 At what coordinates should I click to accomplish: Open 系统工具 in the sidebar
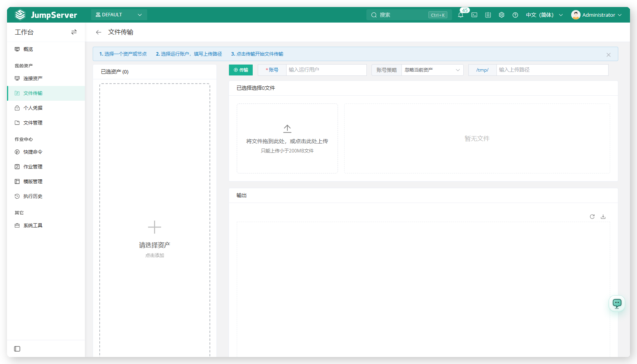pyautogui.click(x=46, y=226)
